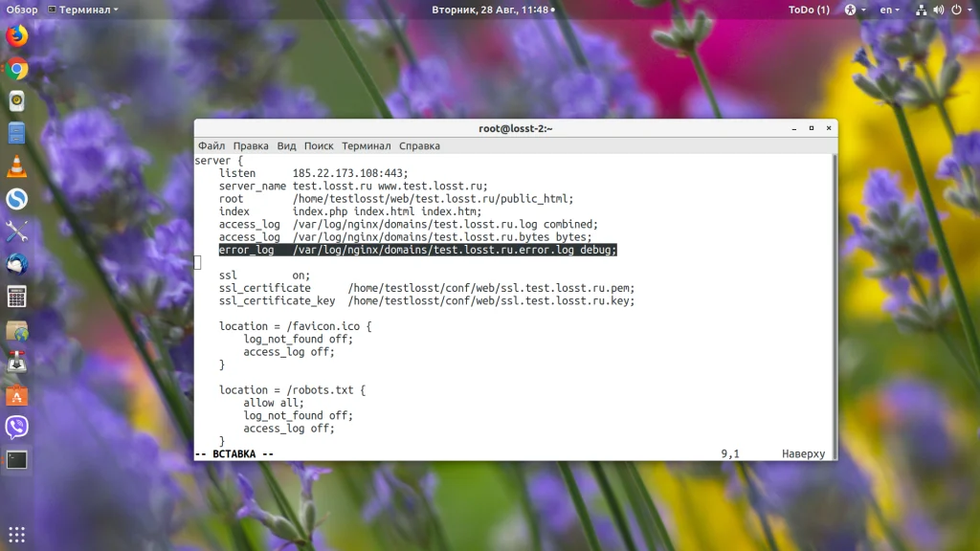Click the index.php index.html line
The width and height of the screenshot is (980, 551).
point(350,211)
